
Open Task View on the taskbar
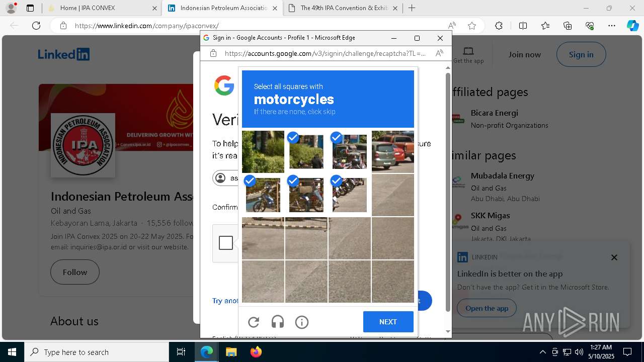(x=181, y=352)
